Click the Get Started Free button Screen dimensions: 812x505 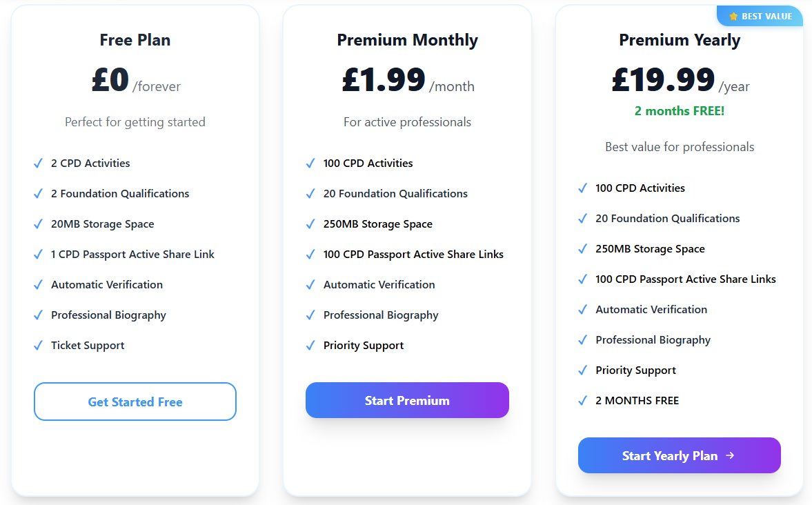(x=135, y=401)
